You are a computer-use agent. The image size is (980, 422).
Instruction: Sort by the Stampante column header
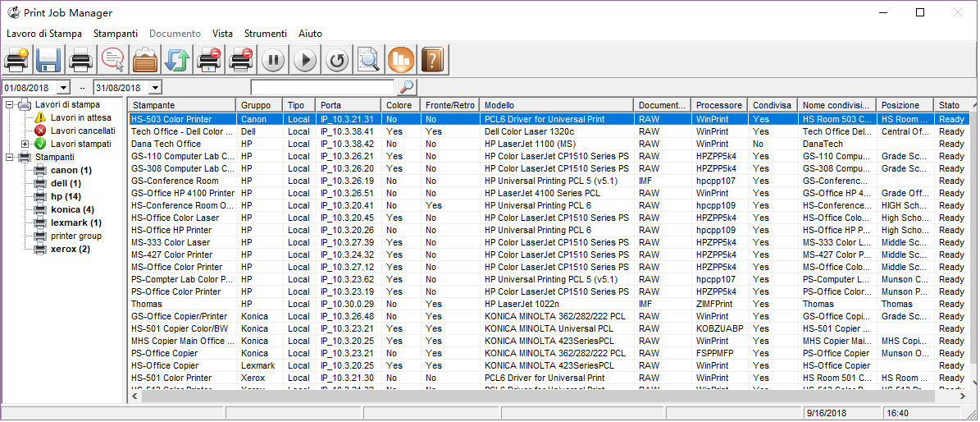click(x=182, y=105)
